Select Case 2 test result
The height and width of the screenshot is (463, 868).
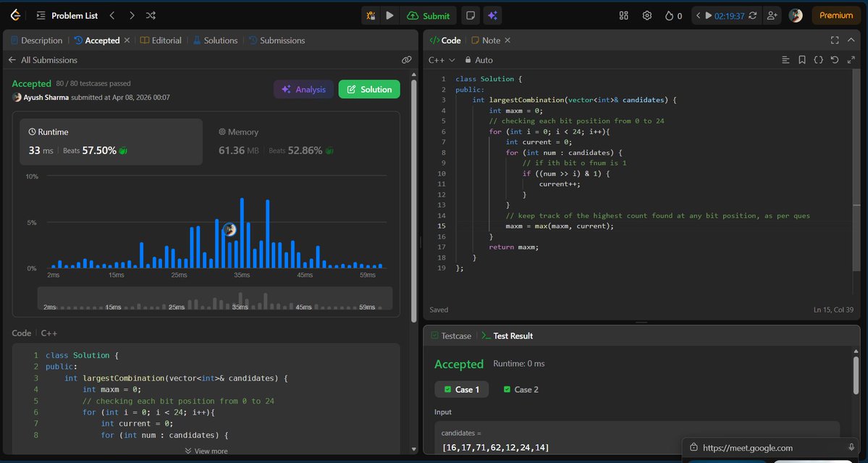pyautogui.click(x=521, y=389)
